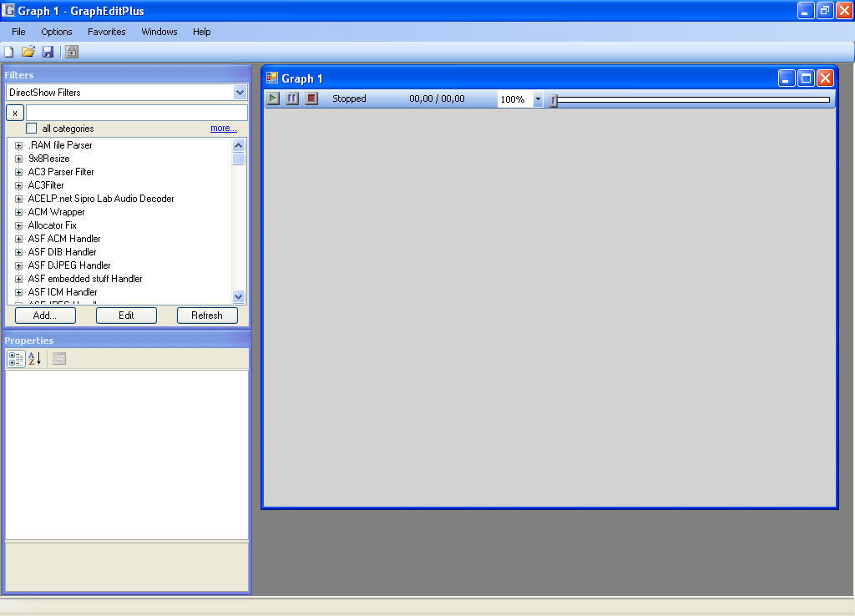Maximize the Graph 1 child window
This screenshot has height=616, width=855.
[806, 78]
